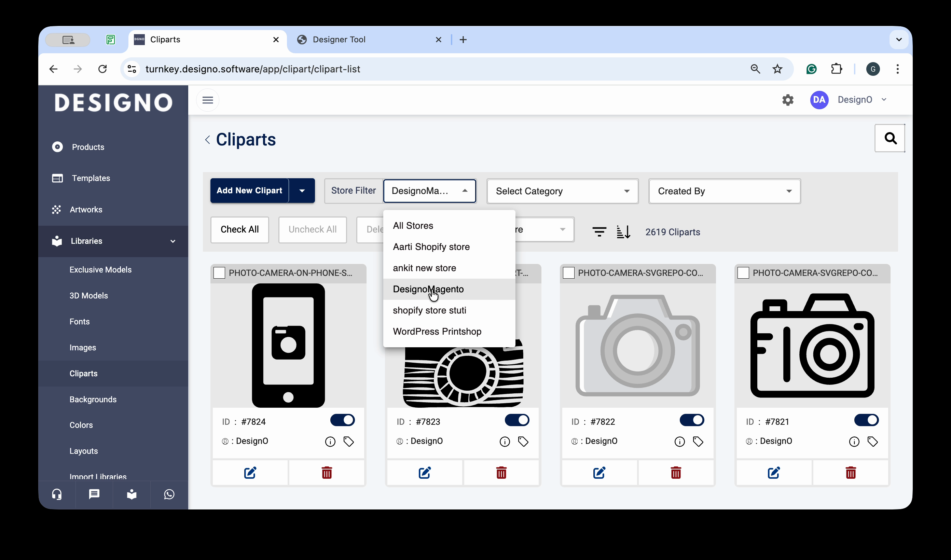Viewport: 951px width, 560px height.
Task: Select WordPress Printshop from store list
Action: click(437, 331)
